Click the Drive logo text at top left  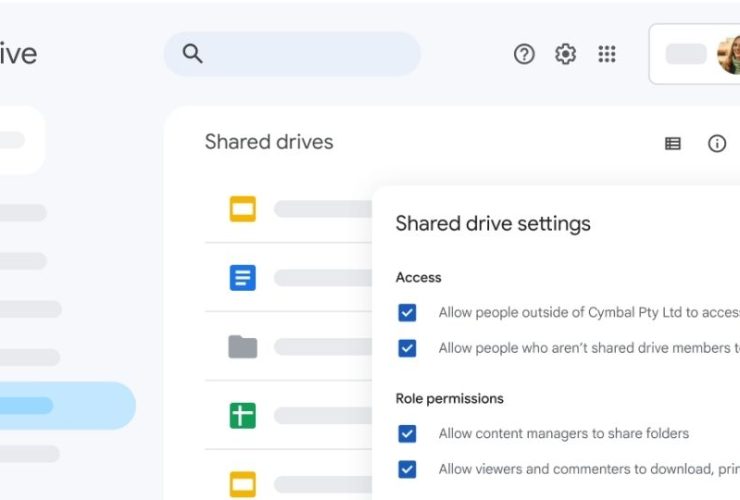[x=18, y=54]
